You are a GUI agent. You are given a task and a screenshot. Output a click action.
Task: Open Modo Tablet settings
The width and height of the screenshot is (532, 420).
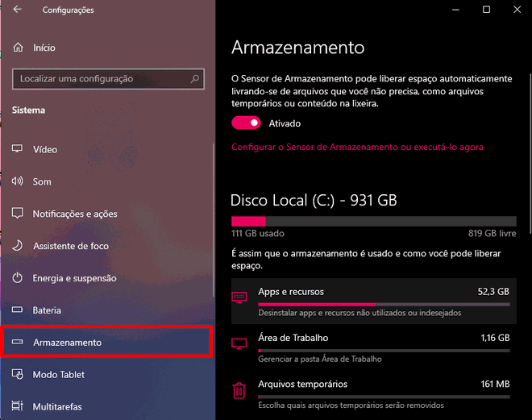pyautogui.click(x=108, y=375)
